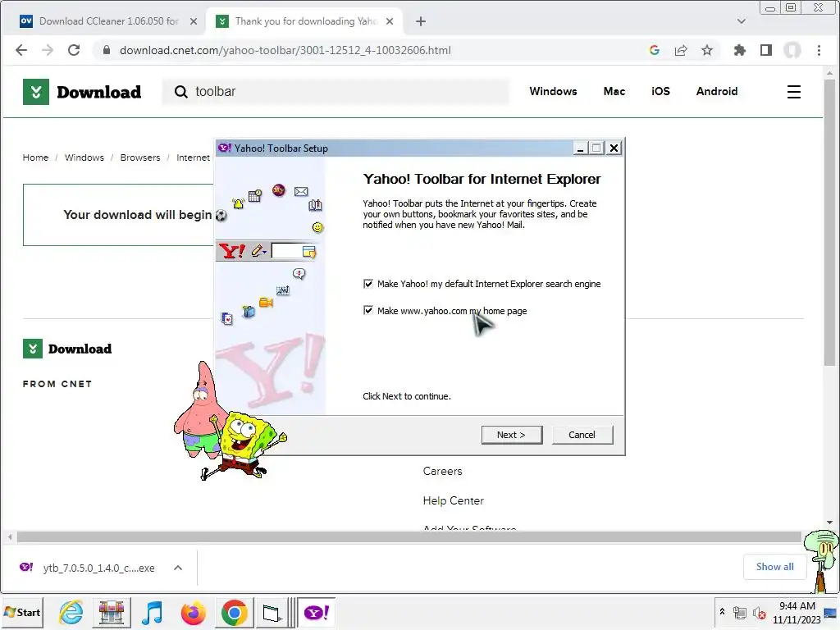
Task: Click the vertical page scrollbar thumb
Action: click(830, 222)
